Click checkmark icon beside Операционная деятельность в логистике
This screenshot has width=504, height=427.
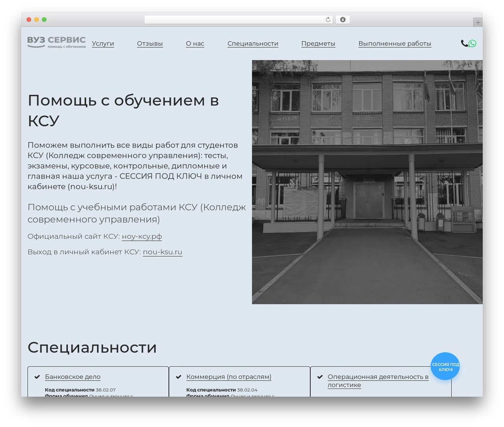[x=320, y=377]
